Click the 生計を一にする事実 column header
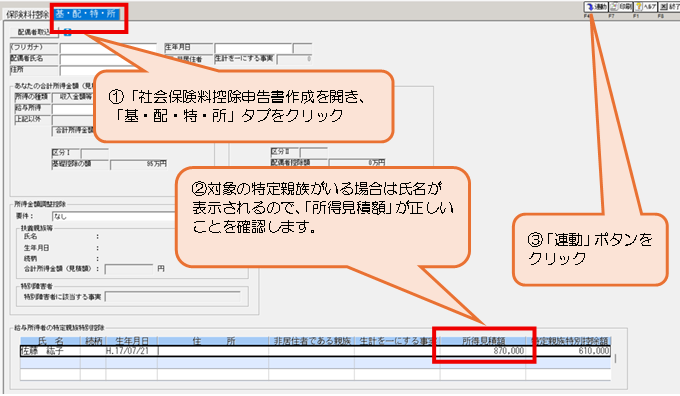Screen dimensions: 680x396 397,341
